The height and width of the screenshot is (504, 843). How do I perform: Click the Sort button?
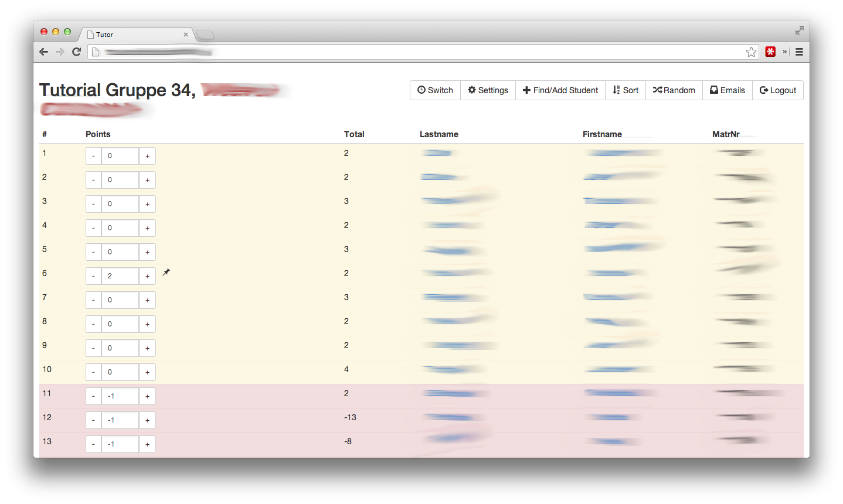(x=626, y=90)
